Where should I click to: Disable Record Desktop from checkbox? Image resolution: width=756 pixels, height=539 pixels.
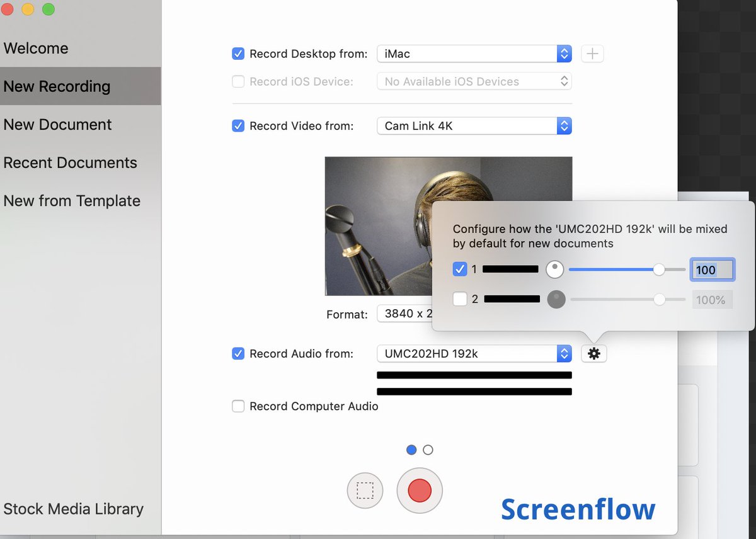238,54
